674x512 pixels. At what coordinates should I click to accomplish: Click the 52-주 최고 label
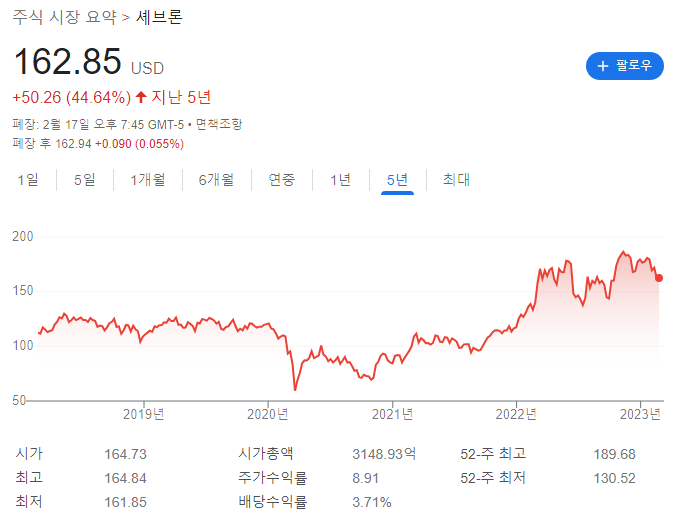coord(493,454)
